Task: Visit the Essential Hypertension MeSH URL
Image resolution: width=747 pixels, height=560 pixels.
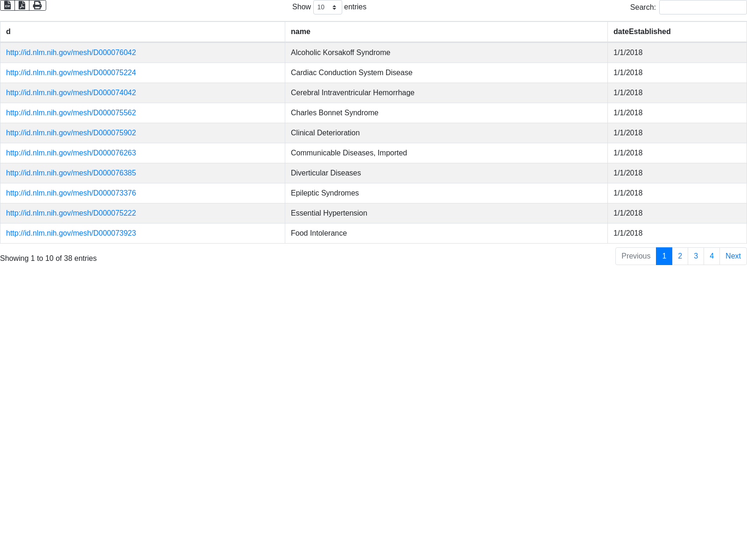Action: tap(71, 213)
